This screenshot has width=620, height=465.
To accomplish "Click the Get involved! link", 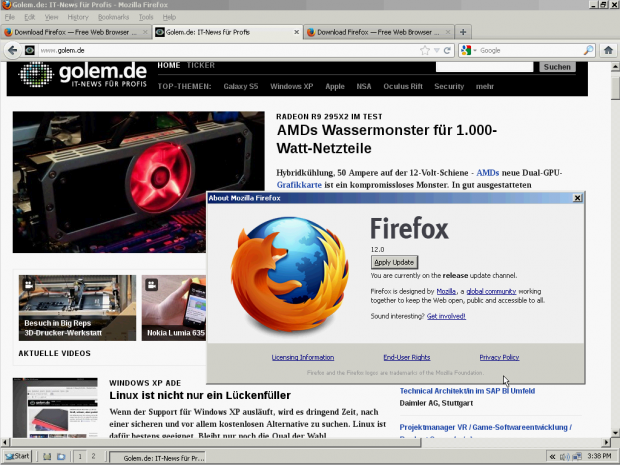I will pyautogui.click(x=446, y=316).
